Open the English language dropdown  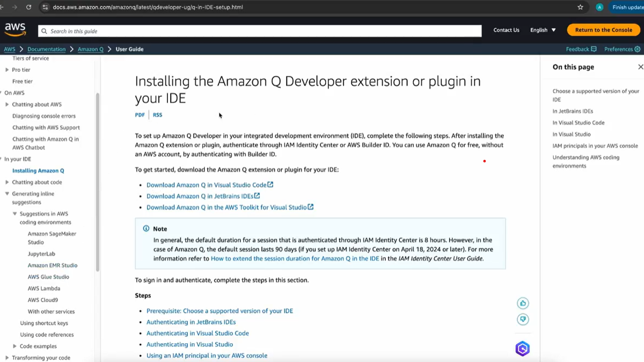tap(543, 30)
